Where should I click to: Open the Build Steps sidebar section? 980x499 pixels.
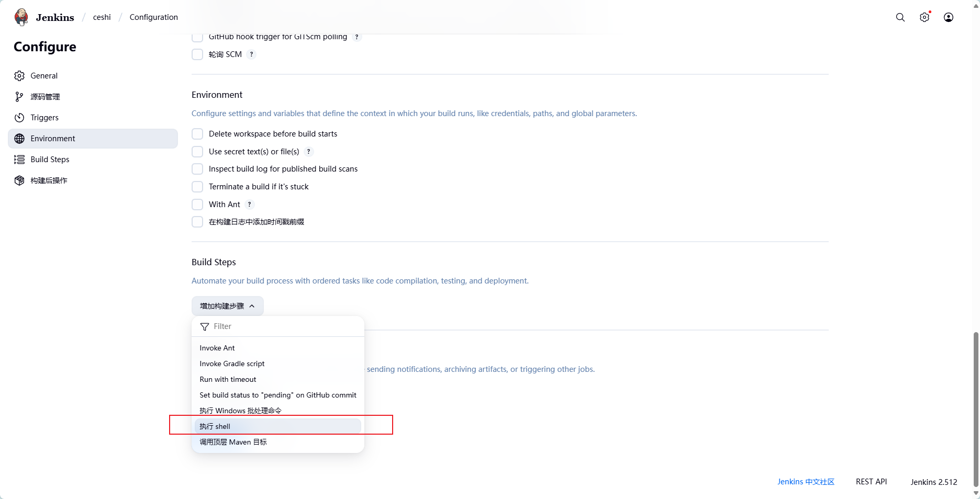50,159
